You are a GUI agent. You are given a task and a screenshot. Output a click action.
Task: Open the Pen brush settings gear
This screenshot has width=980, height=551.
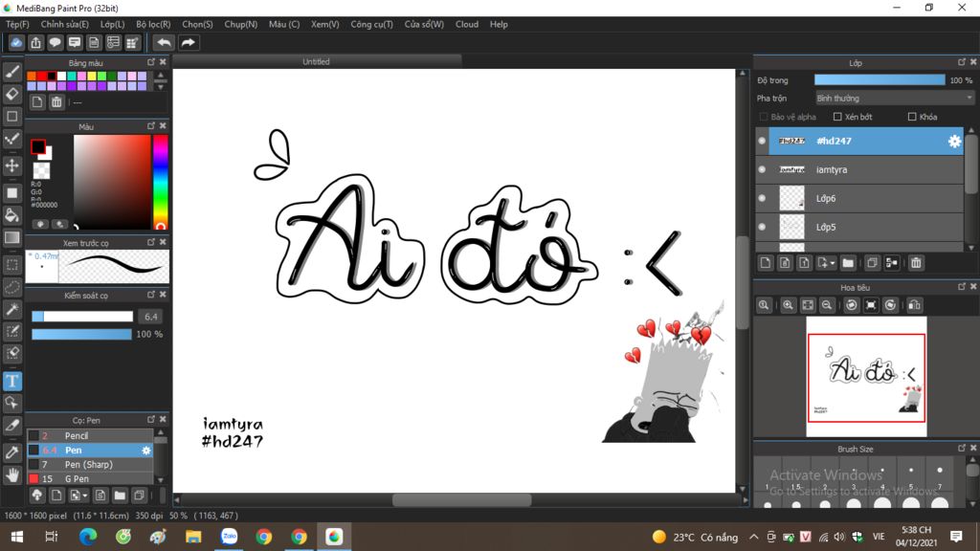146,451
